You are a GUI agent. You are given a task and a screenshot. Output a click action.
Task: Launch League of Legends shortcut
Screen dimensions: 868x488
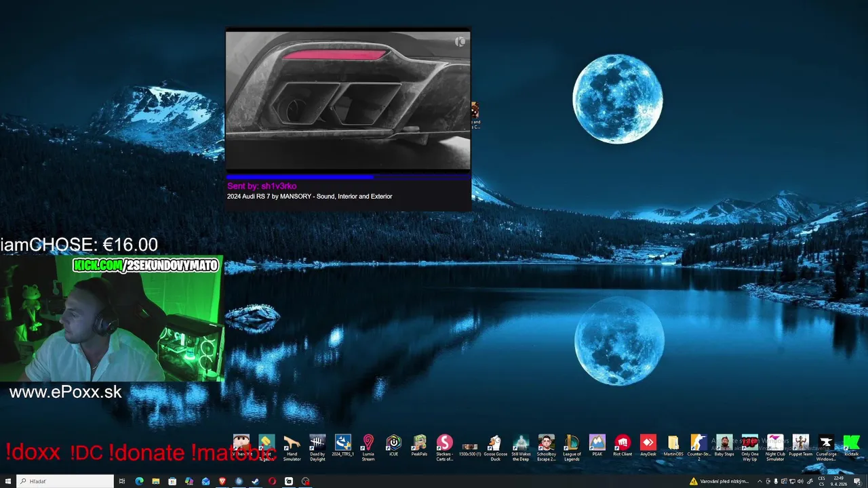(572, 448)
